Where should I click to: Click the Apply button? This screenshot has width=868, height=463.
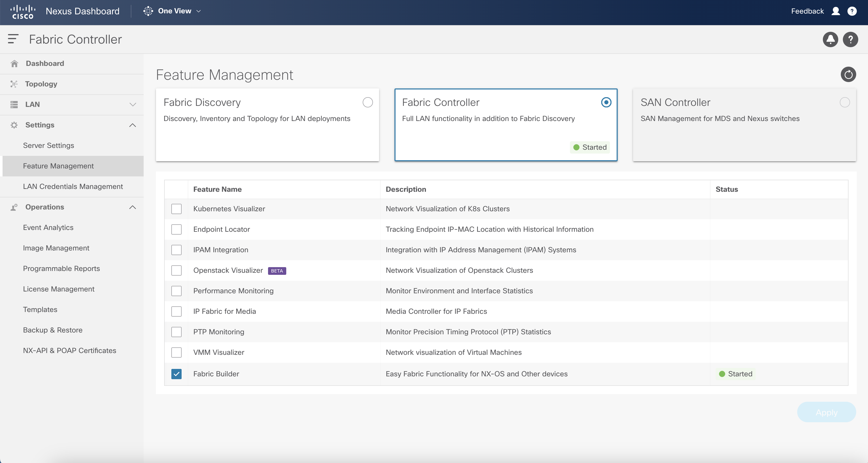click(826, 412)
